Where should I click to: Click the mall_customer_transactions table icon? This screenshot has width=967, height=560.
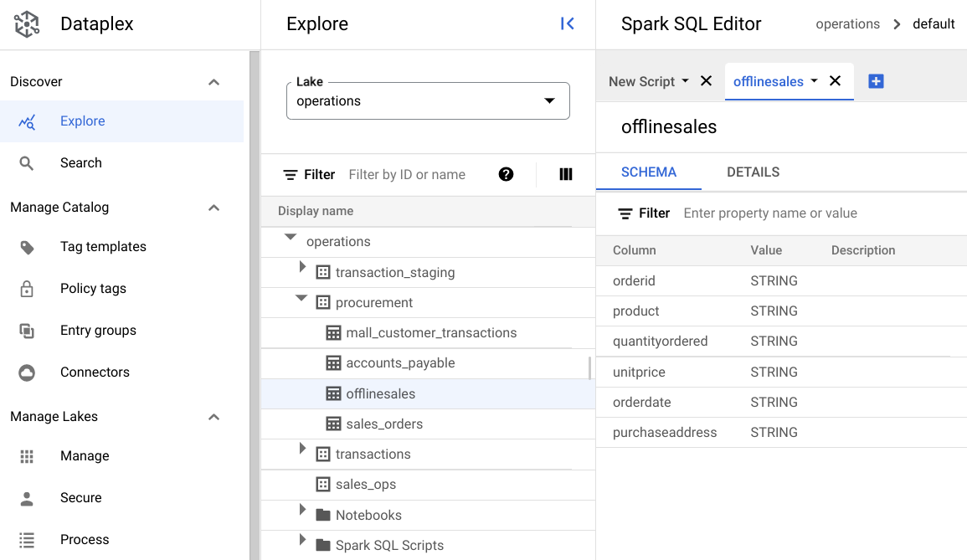click(x=334, y=333)
